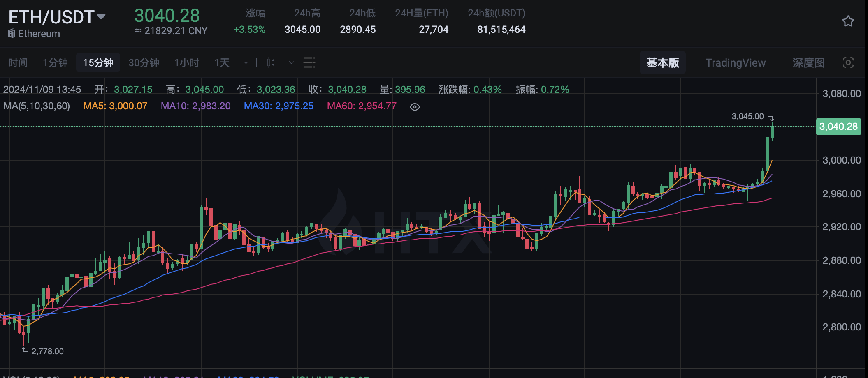
Task: Click the indicator settings list icon
Action: coord(309,62)
